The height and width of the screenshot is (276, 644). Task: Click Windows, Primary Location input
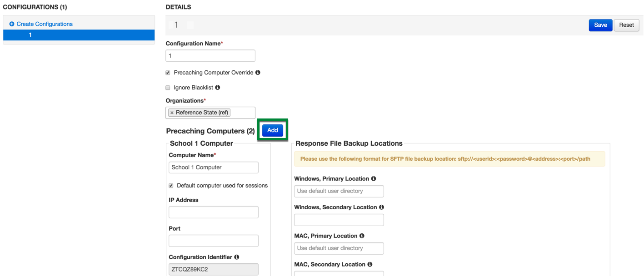339,191
